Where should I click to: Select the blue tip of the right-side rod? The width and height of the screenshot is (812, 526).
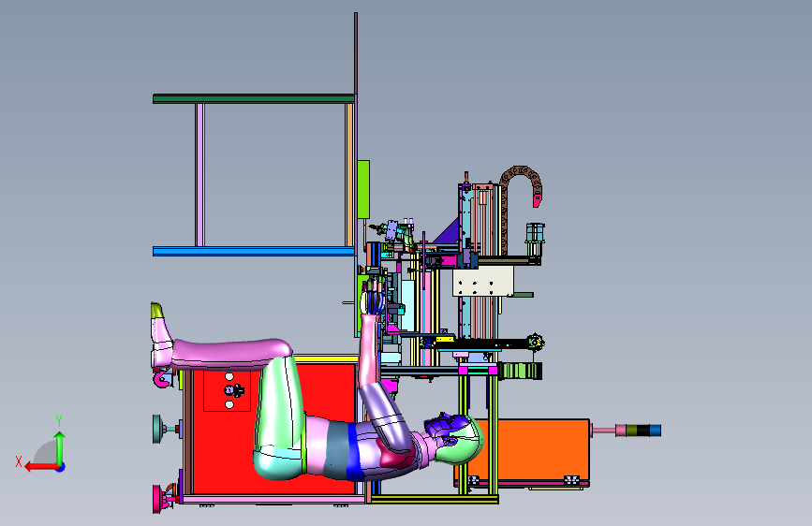point(655,431)
